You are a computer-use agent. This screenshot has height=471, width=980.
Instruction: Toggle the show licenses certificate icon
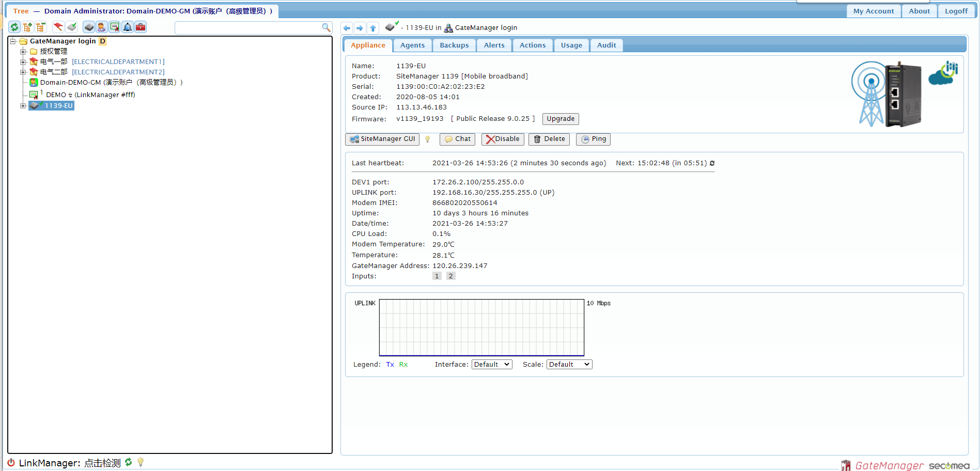coord(115,27)
